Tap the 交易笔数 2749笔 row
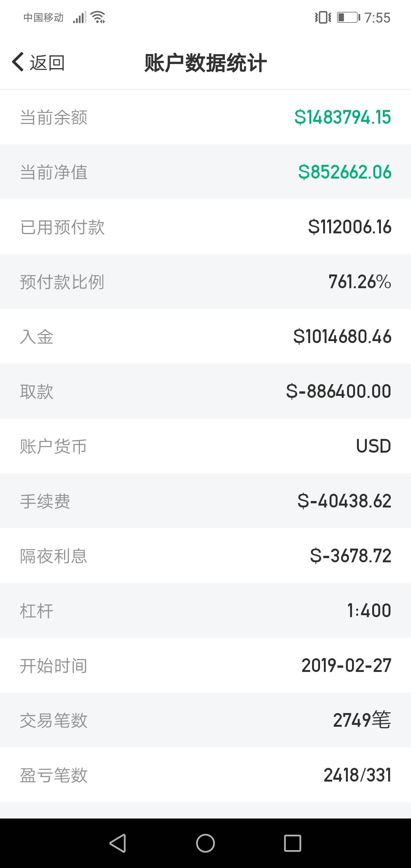The width and height of the screenshot is (411, 868). click(x=205, y=720)
